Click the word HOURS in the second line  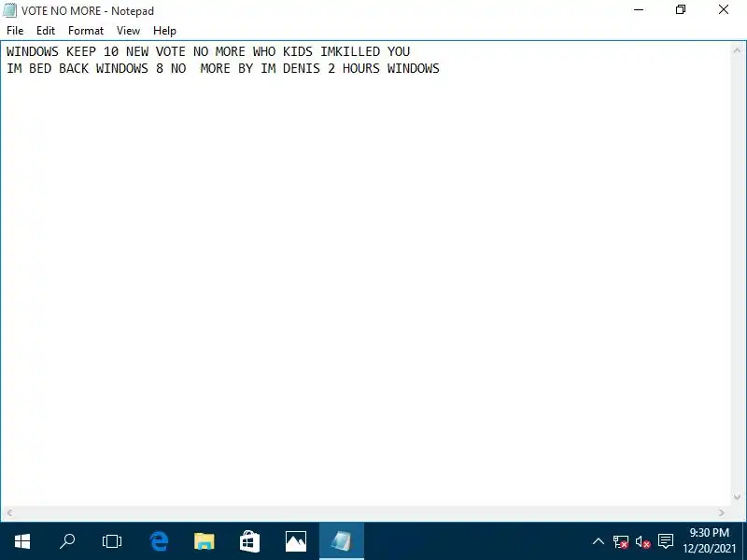[361, 68]
